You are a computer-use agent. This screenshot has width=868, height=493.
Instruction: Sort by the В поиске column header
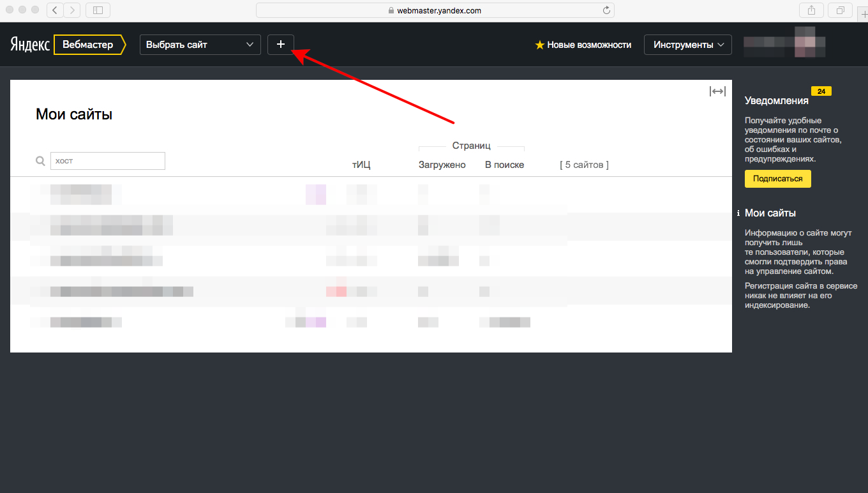(504, 165)
